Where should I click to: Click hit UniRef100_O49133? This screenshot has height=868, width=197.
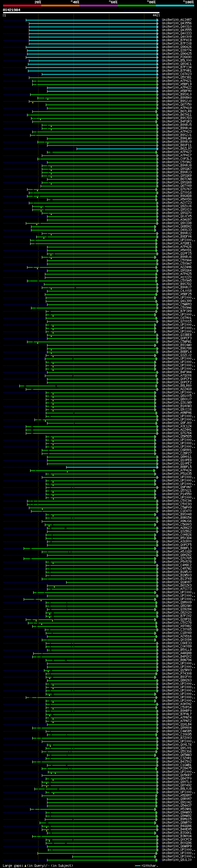pos(177,230)
